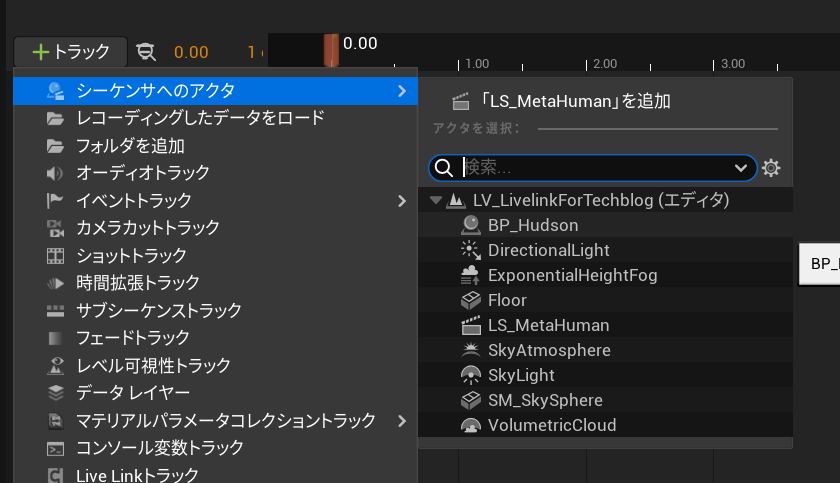
Task: Collapse the LV_LivelinkForTechblog tree node
Action: tap(436, 200)
